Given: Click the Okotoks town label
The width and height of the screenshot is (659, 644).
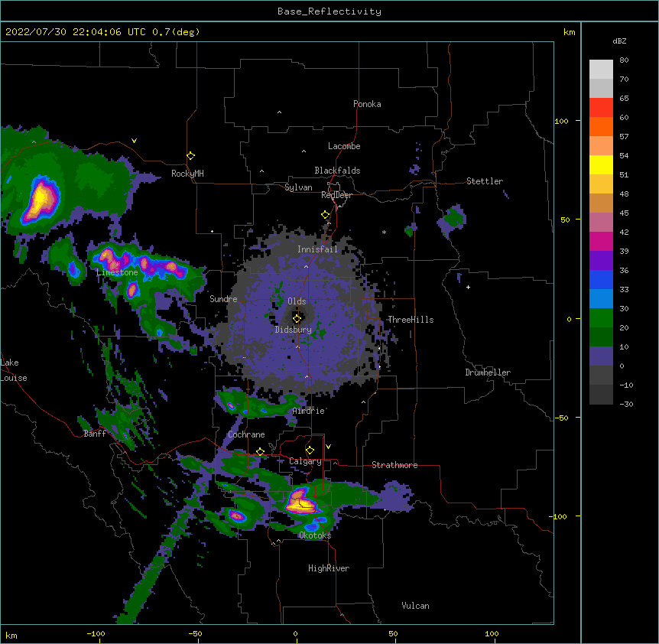Looking at the screenshot, I should pyautogui.click(x=315, y=535).
